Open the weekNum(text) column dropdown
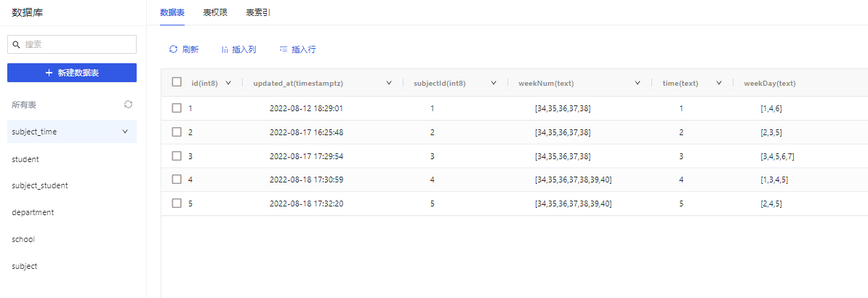868x298 pixels. tap(638, 83)
